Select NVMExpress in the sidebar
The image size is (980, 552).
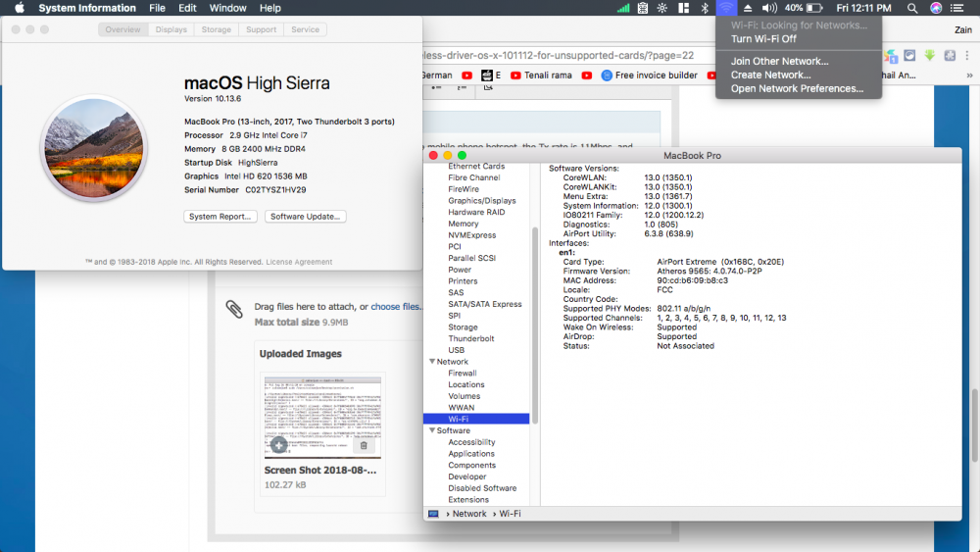[472, 235]
